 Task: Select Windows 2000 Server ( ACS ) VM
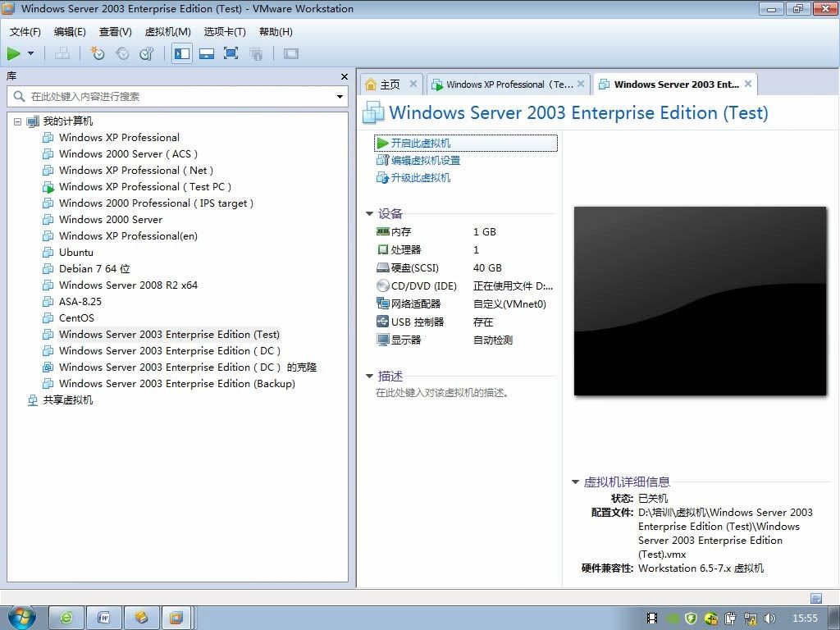pos(128,154)
